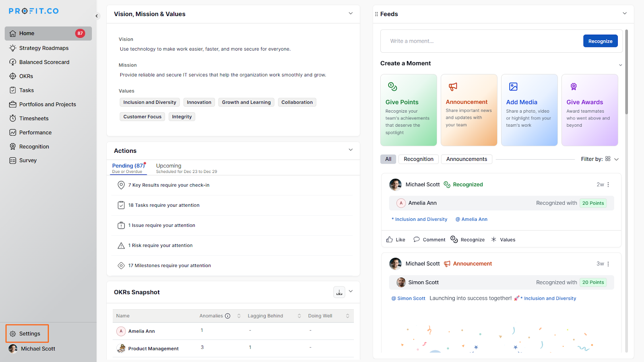The image size is (644, 362).
Task: Sort by the Lagging Behind column
Action: tap(299, 316)
